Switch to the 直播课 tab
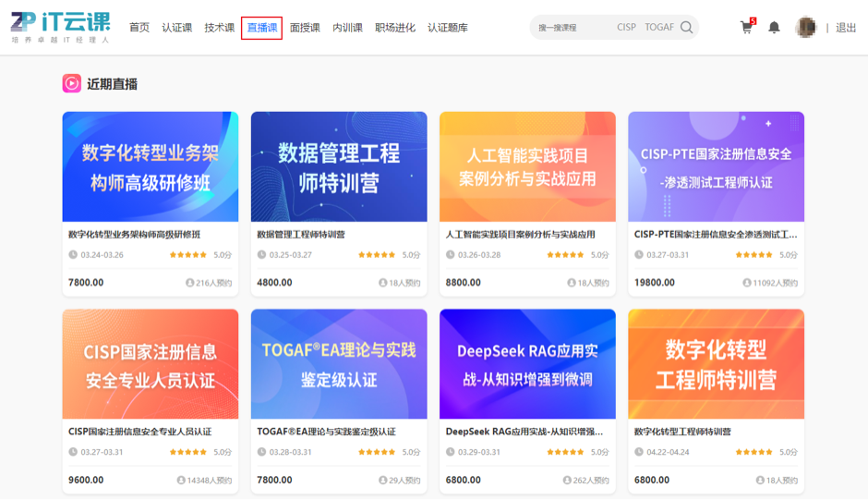 pyautogui.click(x=261, y=28)
